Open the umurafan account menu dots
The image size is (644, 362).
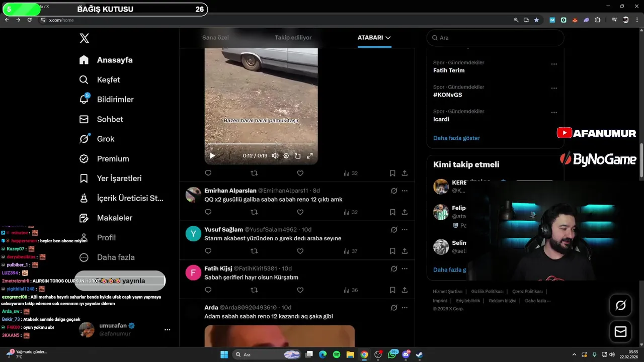[168, 330]
